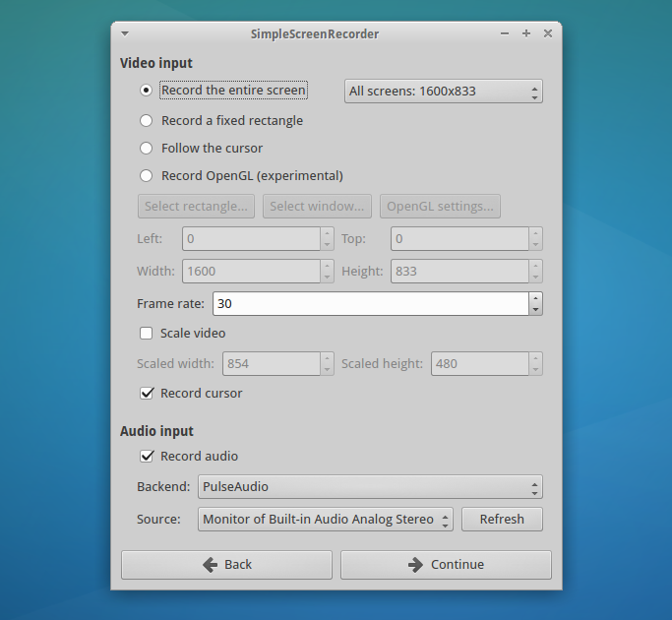This screenshot has width=672, height=620.
Task: Click the Width value field
Action: [x=251, y=271]
